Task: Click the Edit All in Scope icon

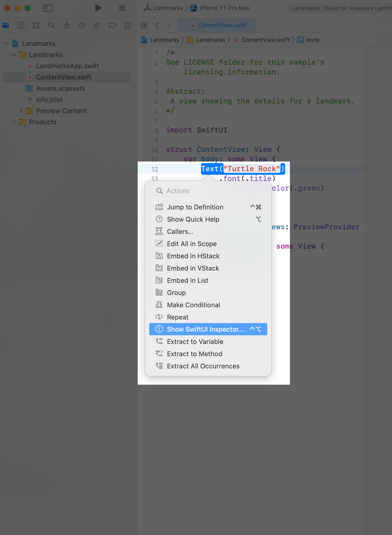Action: pyautogui.click(x=159, y=244)
